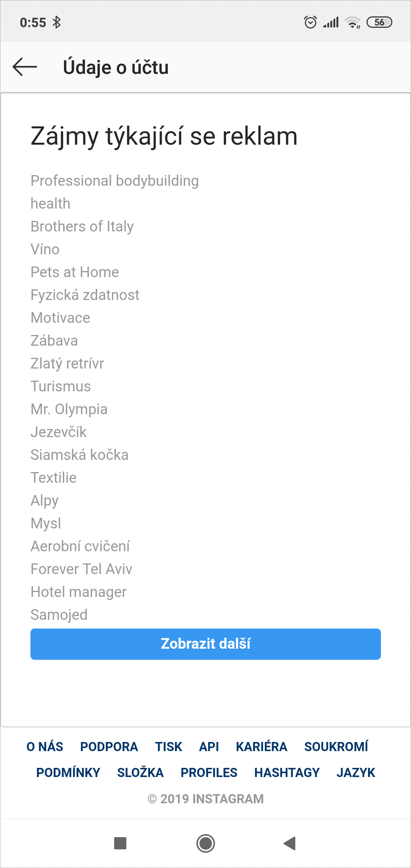Open the O NÁS footer link
411x868 pixels.
tap(45, 747)
